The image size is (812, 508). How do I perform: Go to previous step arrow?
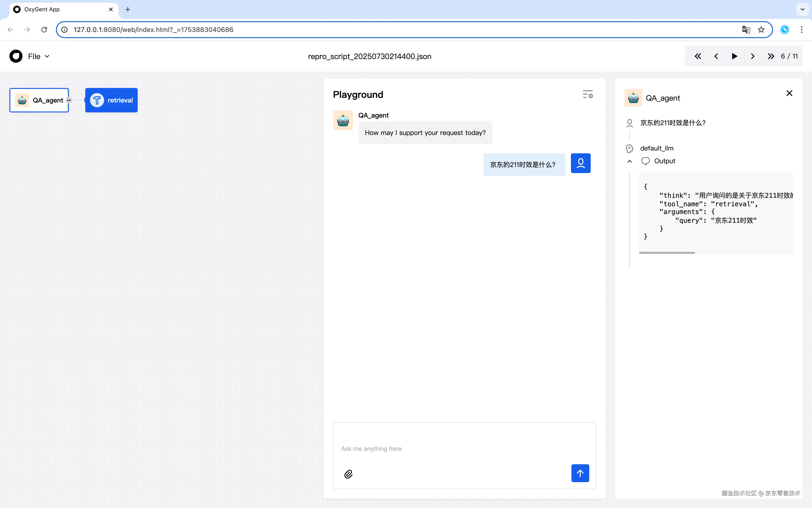[716, 56]
